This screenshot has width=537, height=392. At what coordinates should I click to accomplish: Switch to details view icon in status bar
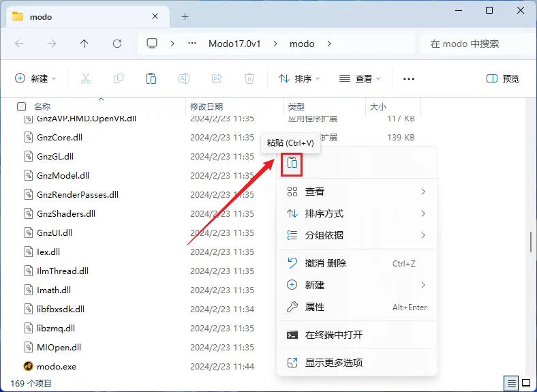511,383
